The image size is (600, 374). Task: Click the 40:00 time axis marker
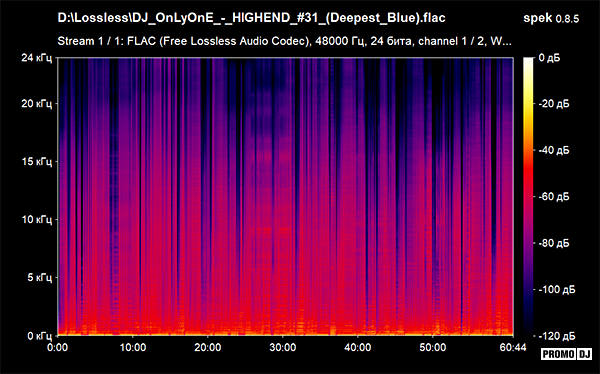(x=358, y=348)
